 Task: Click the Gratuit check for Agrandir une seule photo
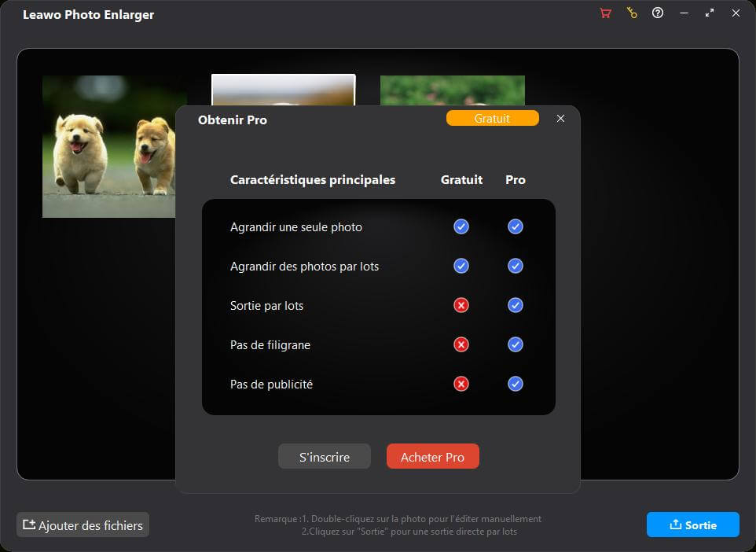pos(461,226)
